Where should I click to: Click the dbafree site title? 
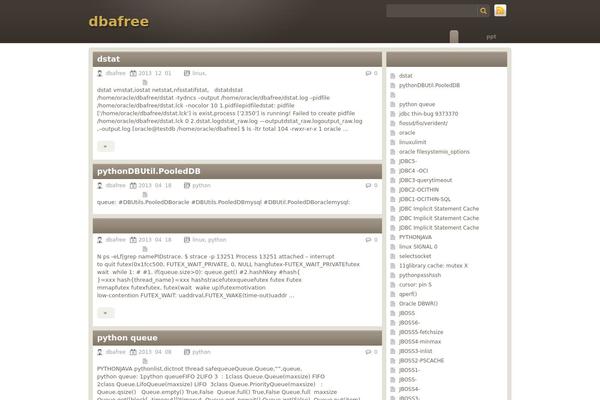point(119,21)
